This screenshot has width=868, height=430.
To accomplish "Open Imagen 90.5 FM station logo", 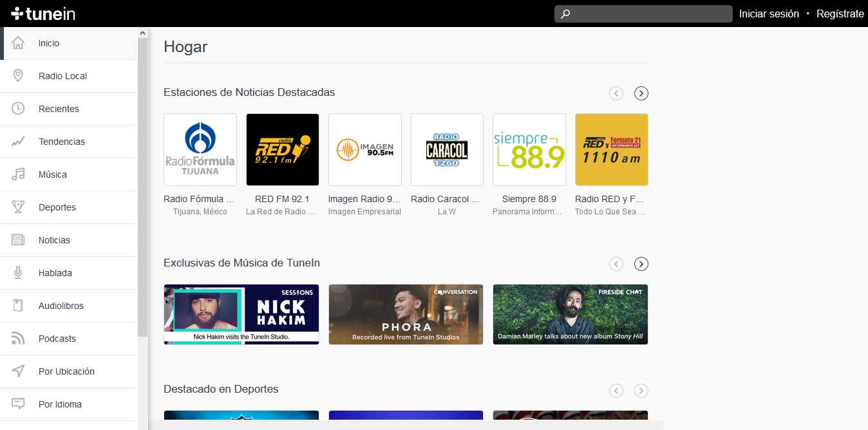I will [x=365, y=150].
